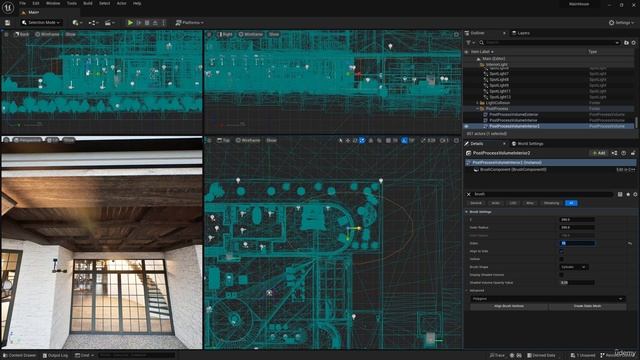The width and height of the screenshot is (640, 360).
Task: Open the Selection Mode dropdown
Action: pyautogui.click(x=41, y=22)
